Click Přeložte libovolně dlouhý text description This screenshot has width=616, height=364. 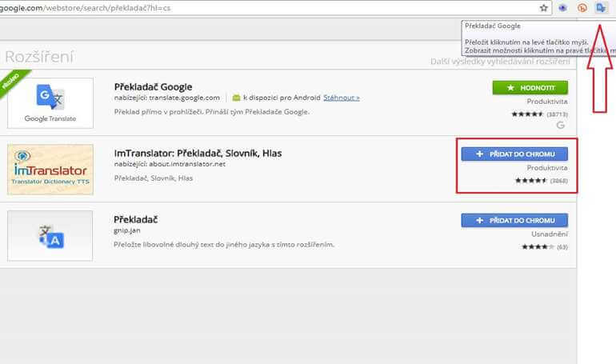click(224, 245)
